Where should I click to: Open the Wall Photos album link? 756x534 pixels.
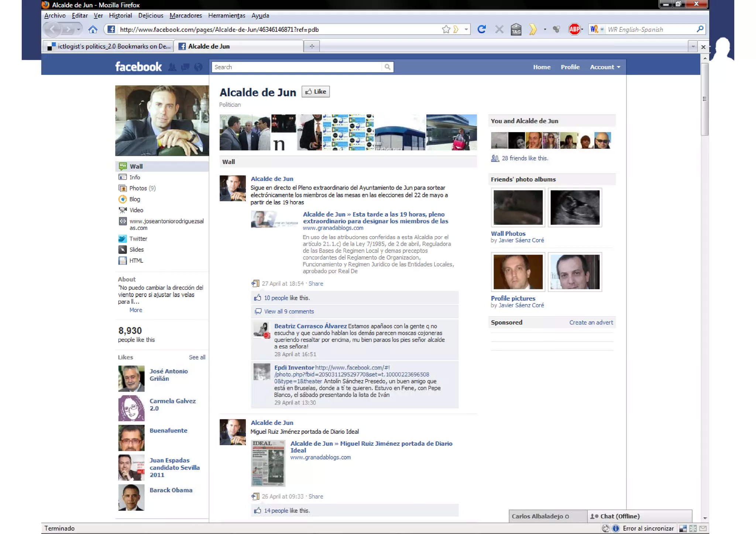coord(508,234)
